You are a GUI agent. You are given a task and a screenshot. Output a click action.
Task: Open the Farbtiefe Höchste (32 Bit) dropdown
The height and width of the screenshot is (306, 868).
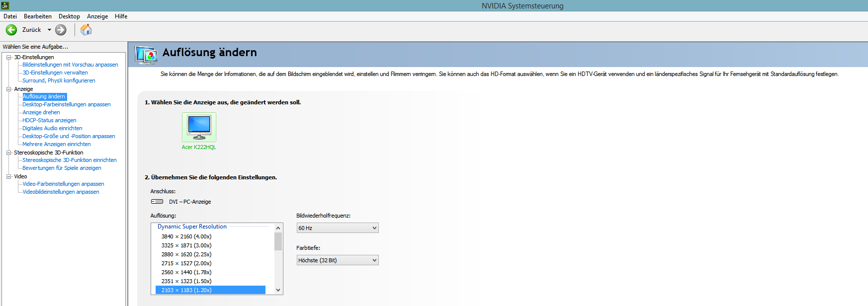(338, 260)
